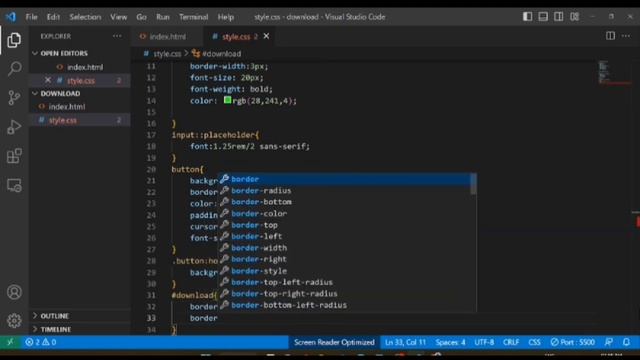Pick border-left suggestion
The image size is (640, 360).
[x=344, y=236]
